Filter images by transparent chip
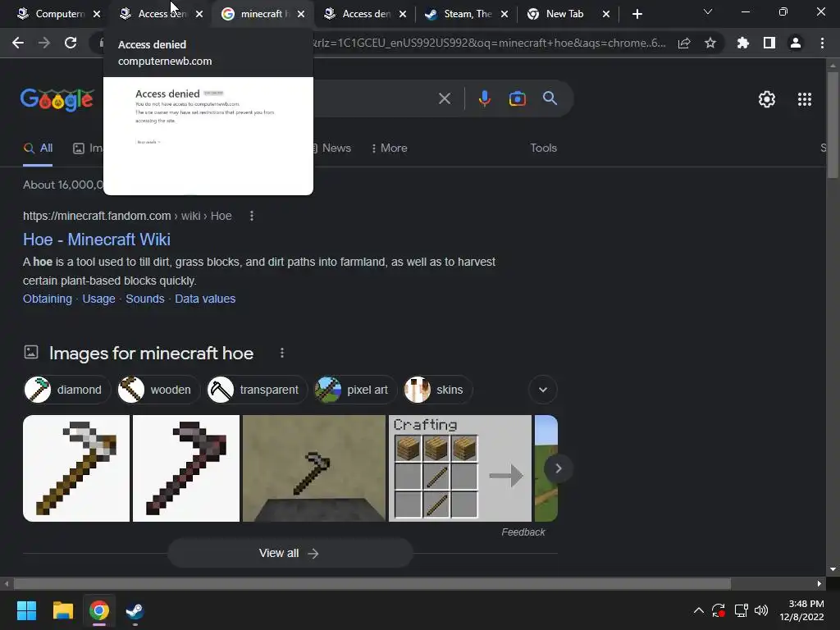 [257, 390]
